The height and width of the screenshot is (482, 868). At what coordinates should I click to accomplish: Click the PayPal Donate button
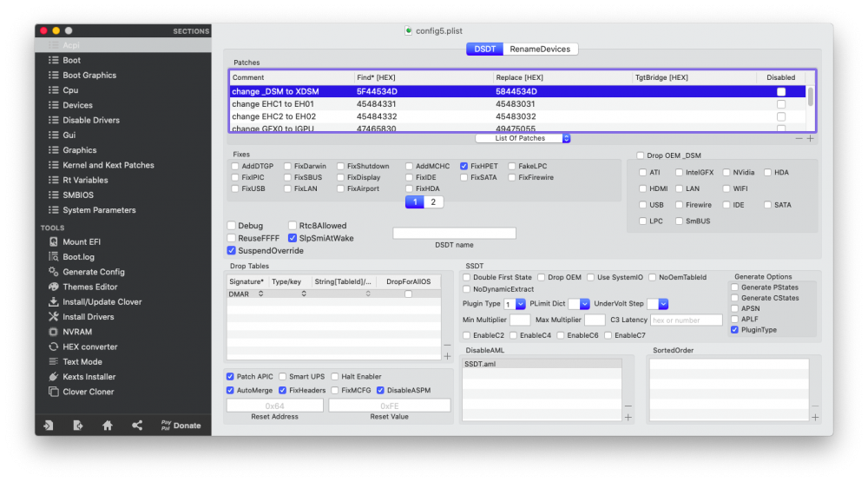click(x=181, y=425)
